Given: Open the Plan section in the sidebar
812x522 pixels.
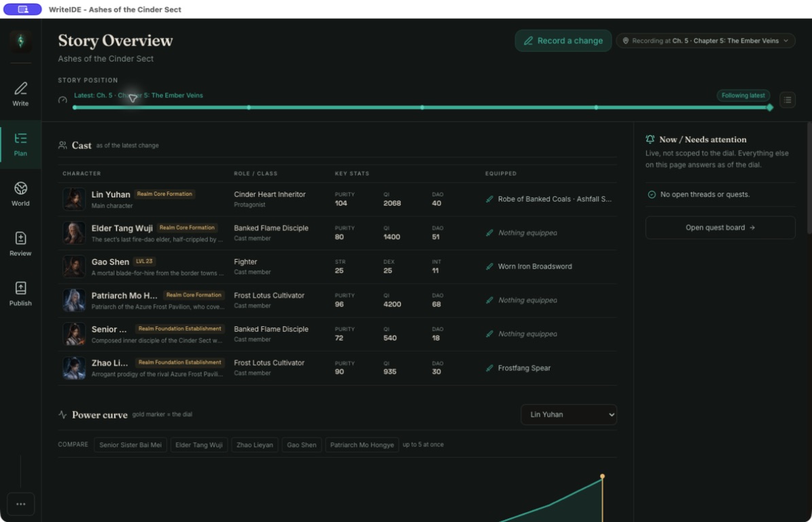Looking at the screenshot, I should tap(20, 145).
